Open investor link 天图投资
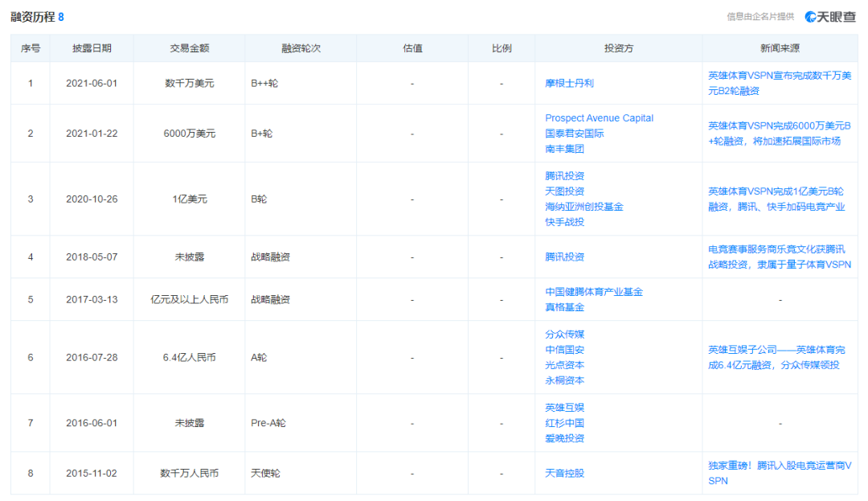The image size is (868, 501). (564, 191)
